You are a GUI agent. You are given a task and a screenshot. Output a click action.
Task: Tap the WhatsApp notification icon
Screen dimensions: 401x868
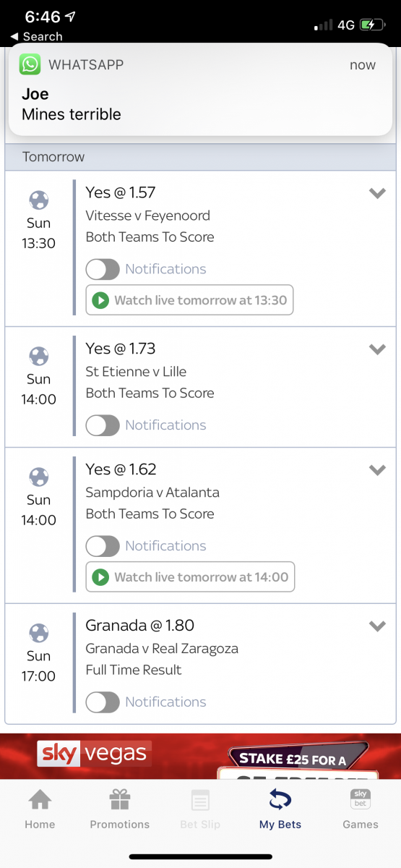(30, 65)
